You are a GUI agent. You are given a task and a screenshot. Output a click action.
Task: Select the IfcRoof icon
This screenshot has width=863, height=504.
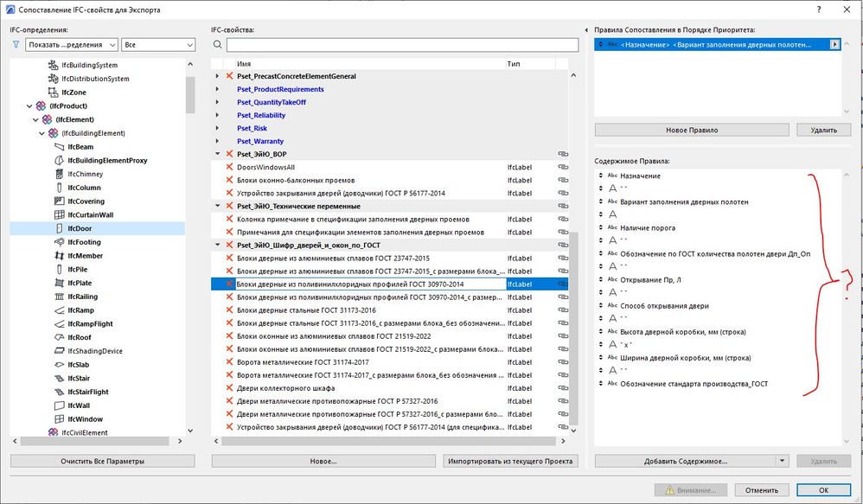pos(60,337)
